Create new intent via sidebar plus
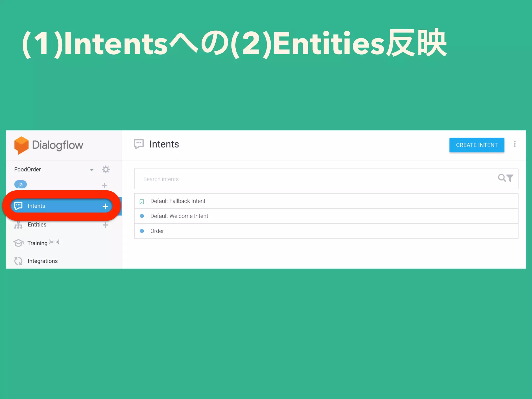Viewport: 532px width, 399px height. (105, 206)
